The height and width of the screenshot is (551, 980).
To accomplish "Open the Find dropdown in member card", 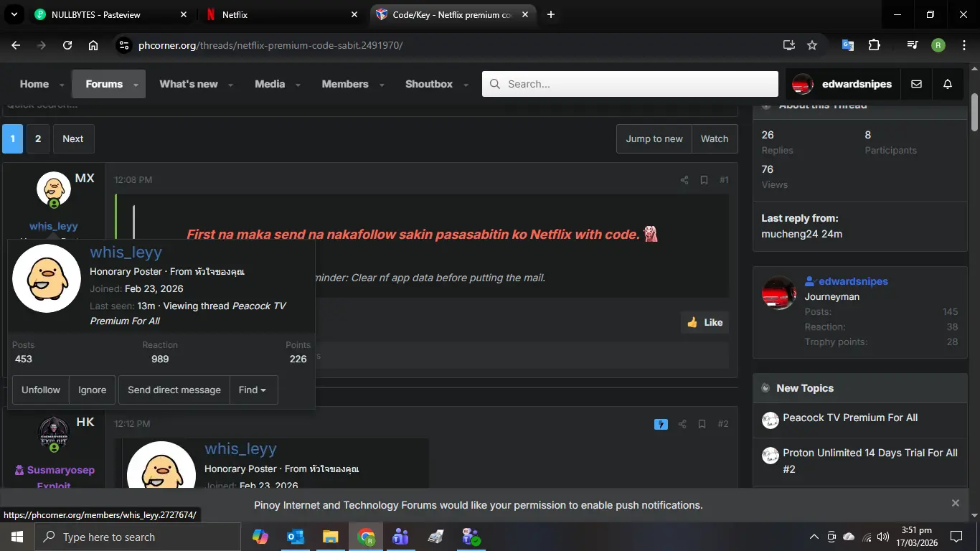I will [253, 390].
